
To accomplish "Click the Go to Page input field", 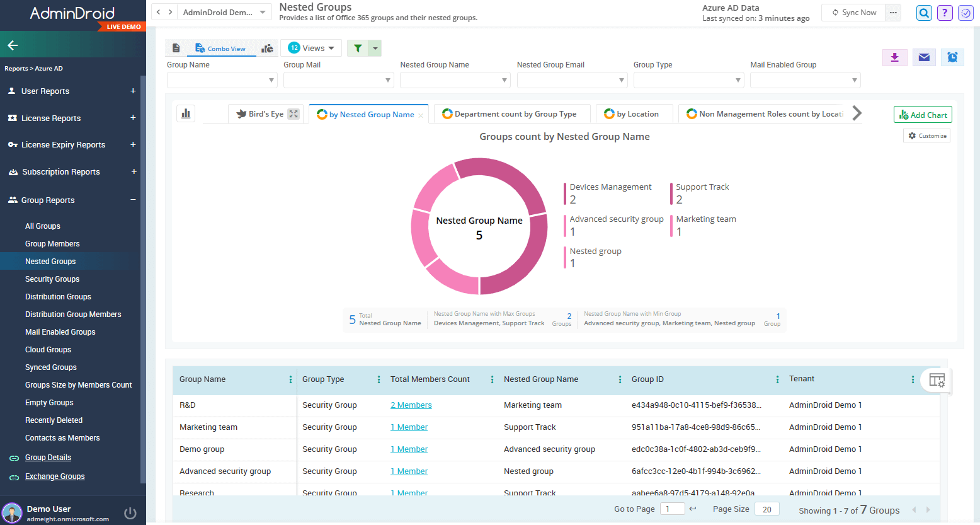I will (672, 509).
